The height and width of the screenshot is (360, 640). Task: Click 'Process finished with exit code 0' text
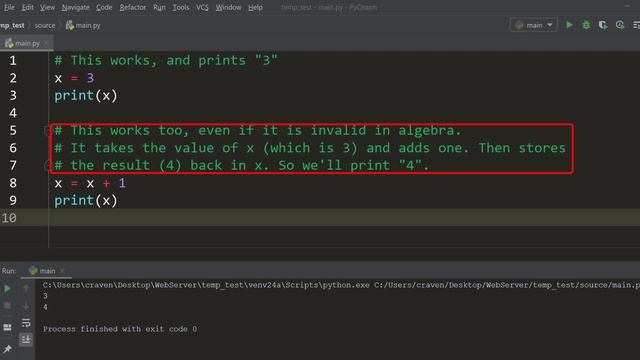point(120,329)
